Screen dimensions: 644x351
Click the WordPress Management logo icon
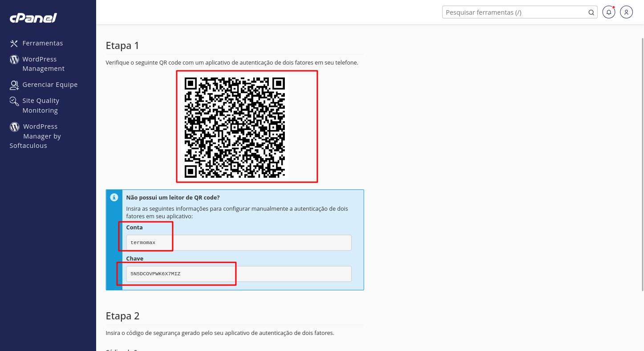[14, 59]
